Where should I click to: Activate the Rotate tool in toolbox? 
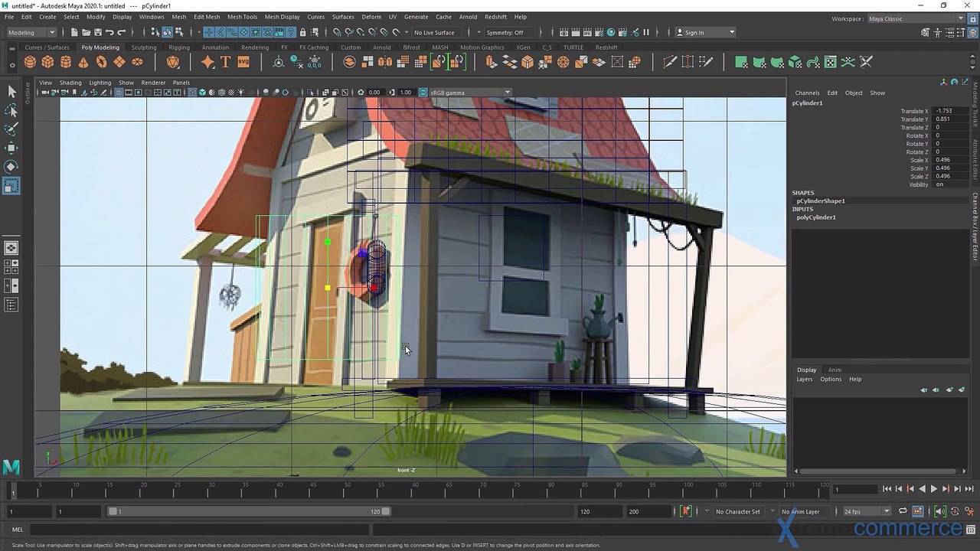[x=11, y=166]
